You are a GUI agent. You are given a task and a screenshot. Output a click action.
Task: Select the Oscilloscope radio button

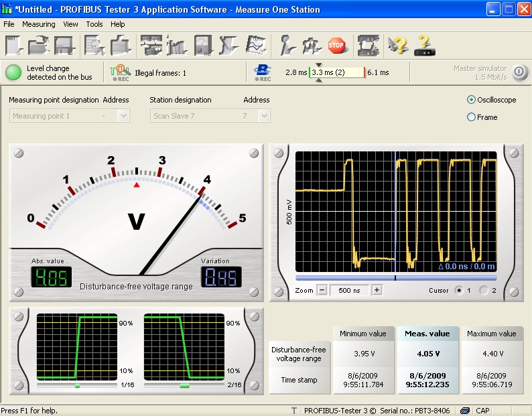tap(471, 100)
